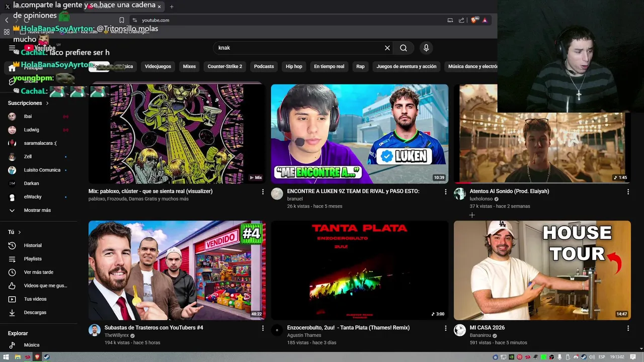The height and width of the screenshot is (362, 644).
Task: Open the Zell subscription
Action: click(38, 157)
